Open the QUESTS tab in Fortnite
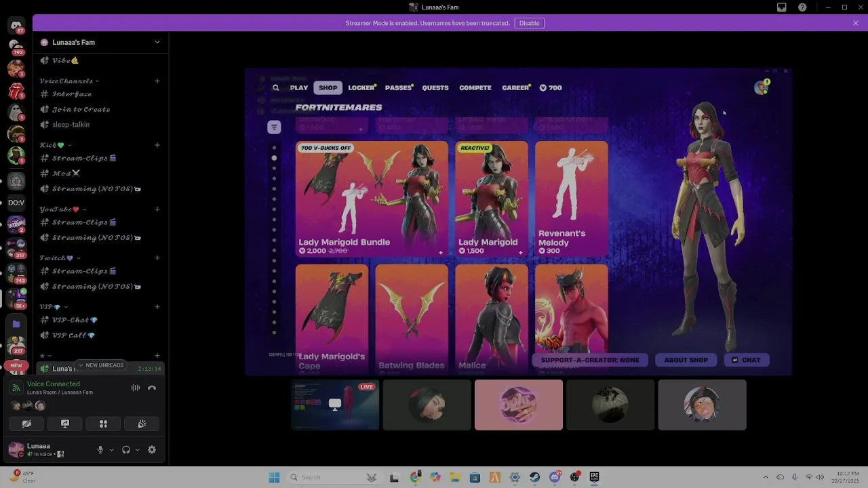Screen dimensions: 868x488 (x=435, y=87)
